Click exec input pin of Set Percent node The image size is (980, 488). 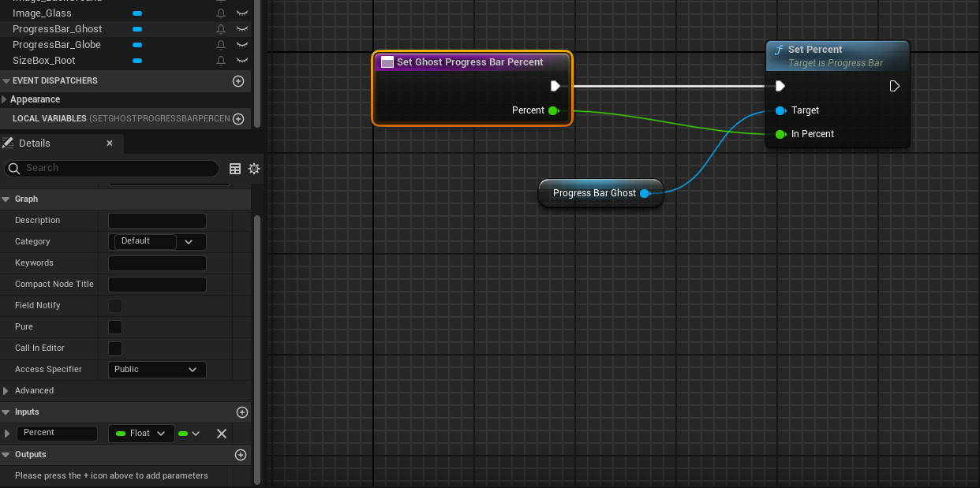(780, 86)
